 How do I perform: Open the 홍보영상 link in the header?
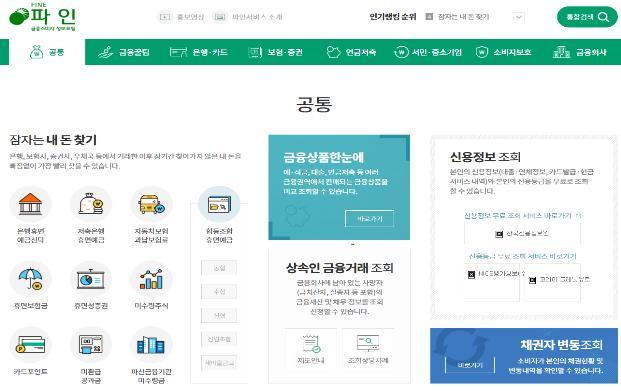click(x=181, y=17)
